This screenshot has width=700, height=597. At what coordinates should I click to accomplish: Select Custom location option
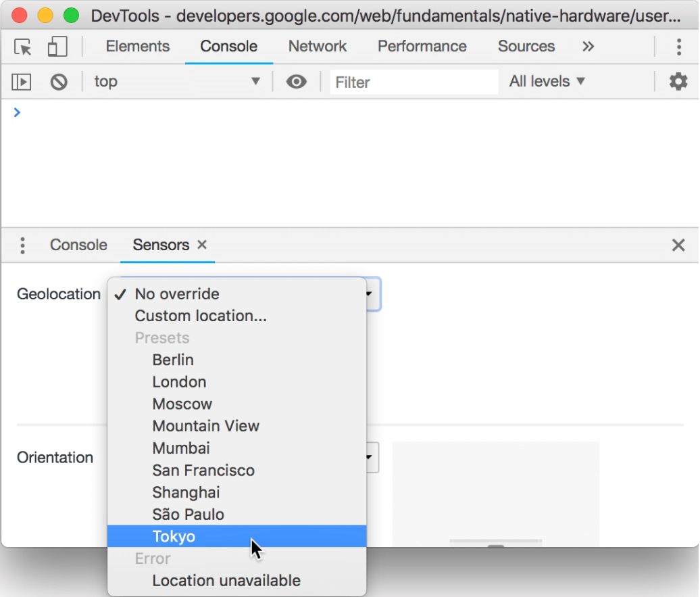coord(200,315)
